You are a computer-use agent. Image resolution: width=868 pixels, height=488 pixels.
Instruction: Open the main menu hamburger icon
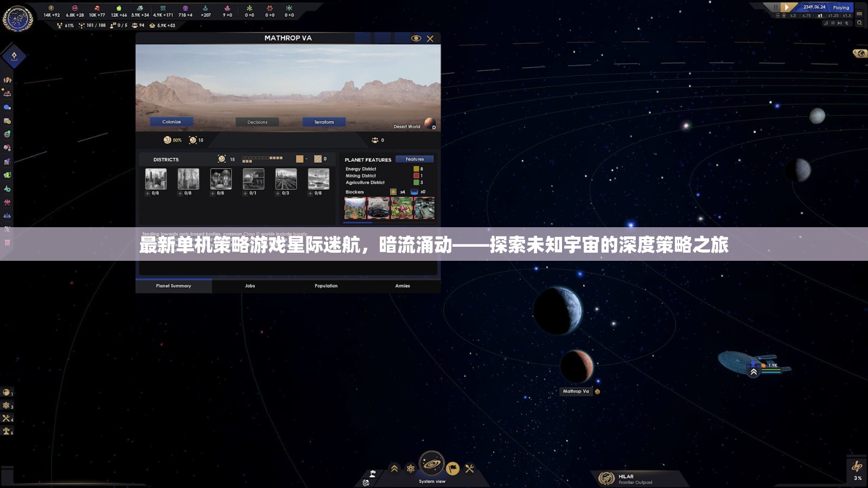click(x=859, y=14)
